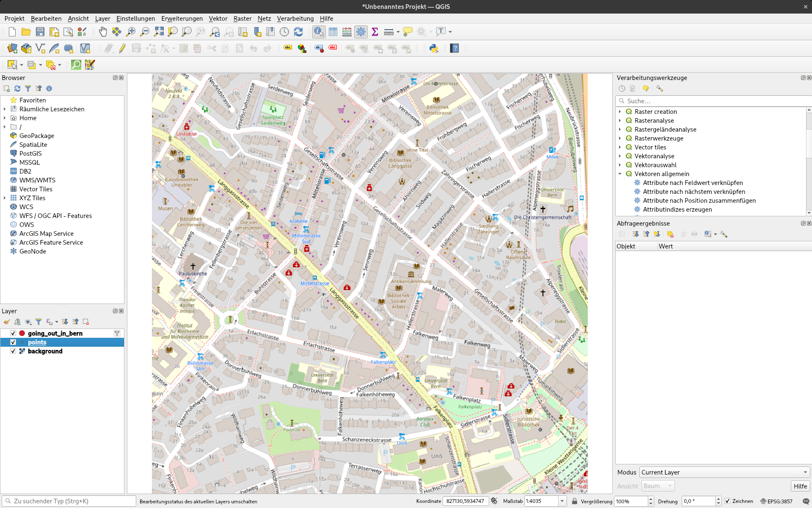Viewport: 812px width, 508px height.
Task: Open the Modus Current Layer dropdown
Action: click(x=724, y=472)
